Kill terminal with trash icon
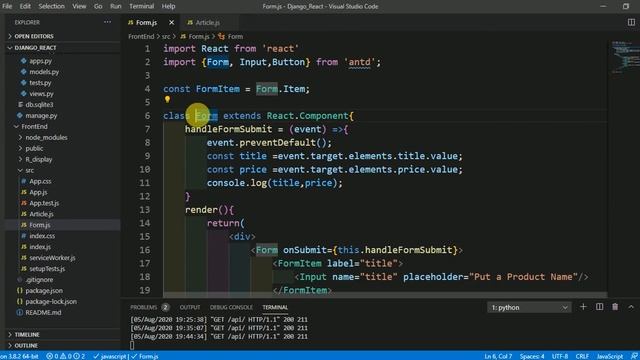640x360 pixels. [x=615, y=307]
